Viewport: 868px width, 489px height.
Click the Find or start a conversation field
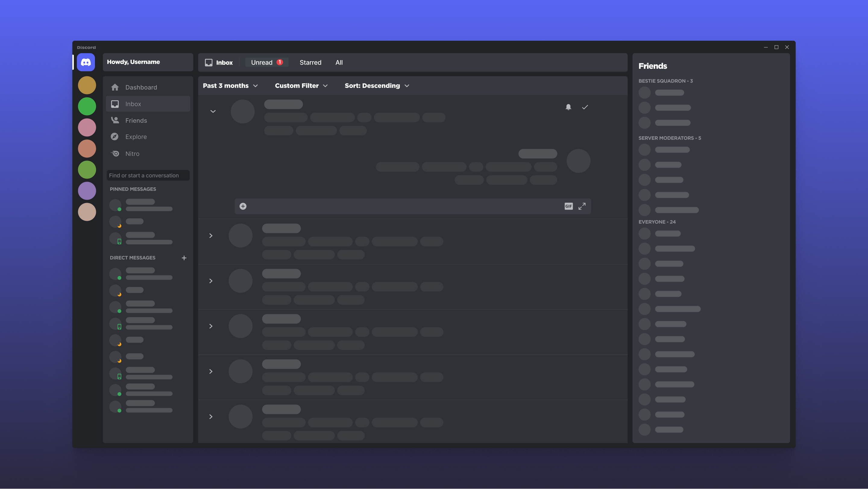click(148, 175)
